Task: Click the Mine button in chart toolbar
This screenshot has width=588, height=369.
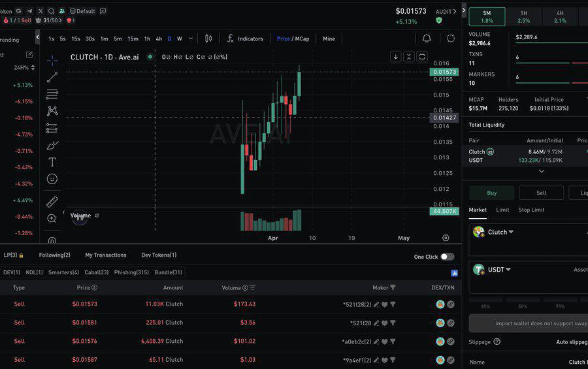Action: point(329,39)
